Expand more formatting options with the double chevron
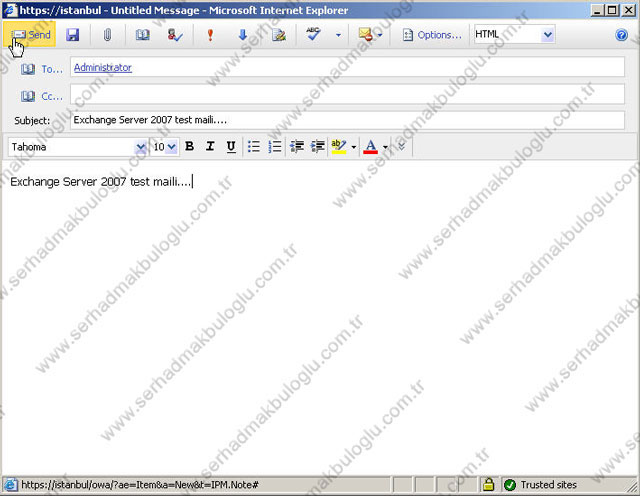Screen dimensions: 640x496 [x=402, y=146]
